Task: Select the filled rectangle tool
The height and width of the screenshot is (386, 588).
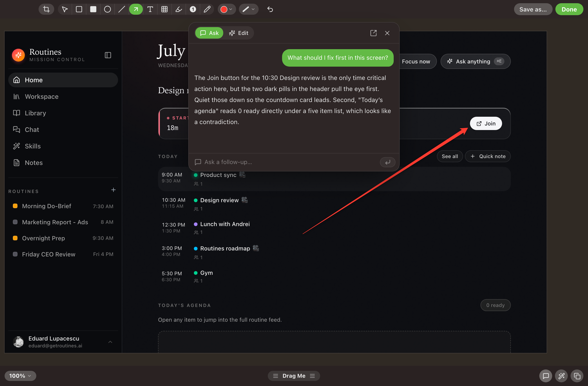Action: [93, 9]
